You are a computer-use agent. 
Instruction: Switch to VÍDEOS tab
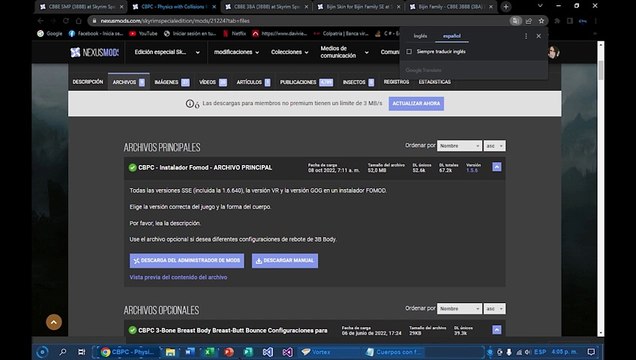click(x=213, y=82)
